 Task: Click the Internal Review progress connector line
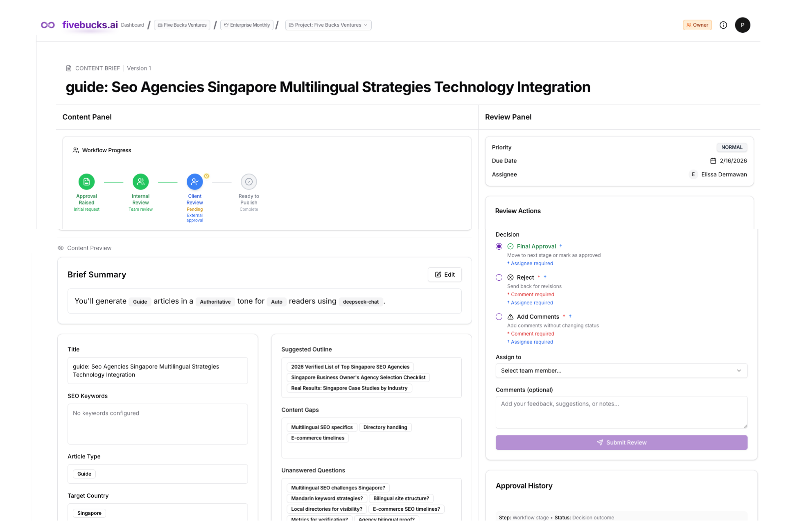(x=167, y=182)
